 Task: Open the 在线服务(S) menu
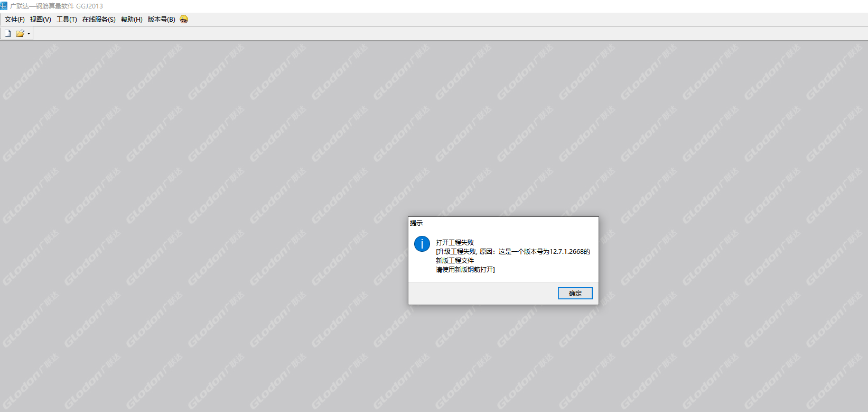click(x=99, y=20)
